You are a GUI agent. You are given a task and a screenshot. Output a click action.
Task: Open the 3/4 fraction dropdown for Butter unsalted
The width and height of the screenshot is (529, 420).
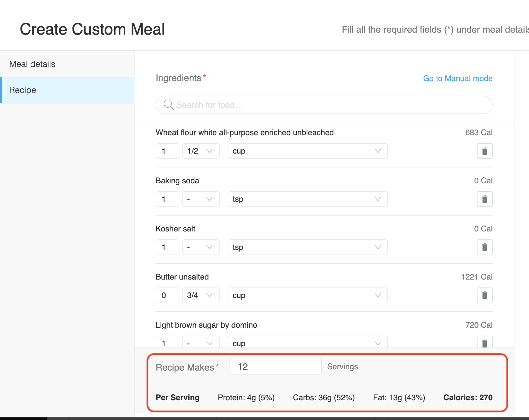[201, 295]
